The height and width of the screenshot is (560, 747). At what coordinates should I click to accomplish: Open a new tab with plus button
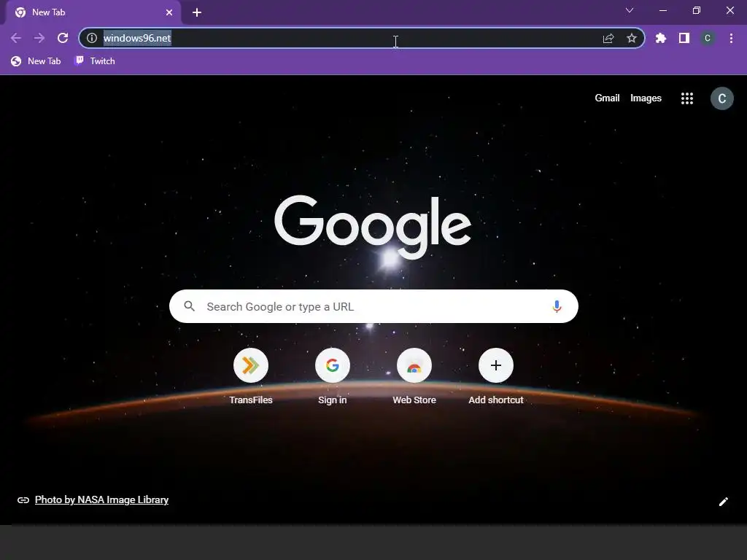tap(197, 12)
